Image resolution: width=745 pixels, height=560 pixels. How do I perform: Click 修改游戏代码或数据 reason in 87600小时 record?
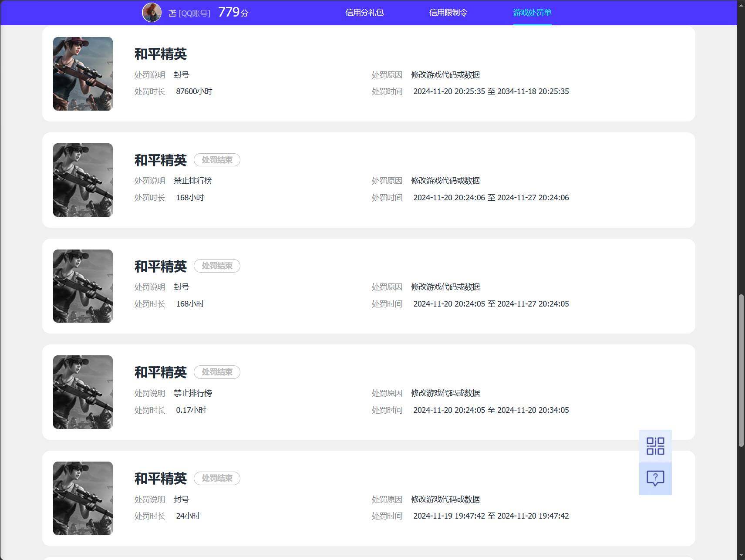click(x=445, y=75)
